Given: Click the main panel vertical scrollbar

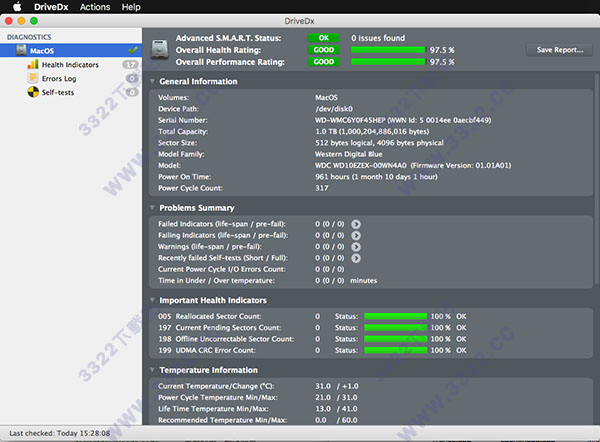Looking at the screenshot, I should (x=597, y=179).
